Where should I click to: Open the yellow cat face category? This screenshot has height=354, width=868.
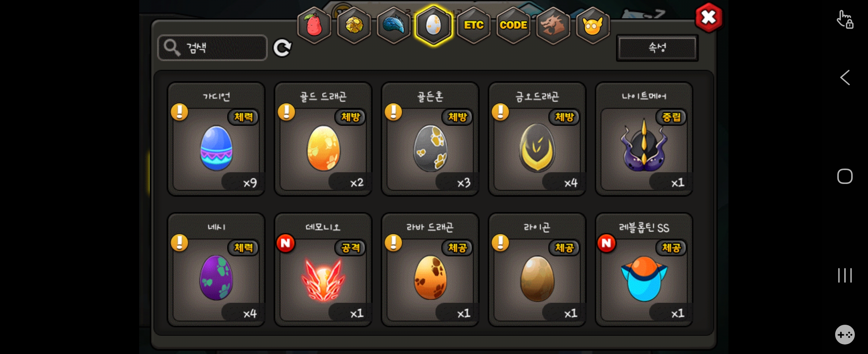click(x=593, y=25)
